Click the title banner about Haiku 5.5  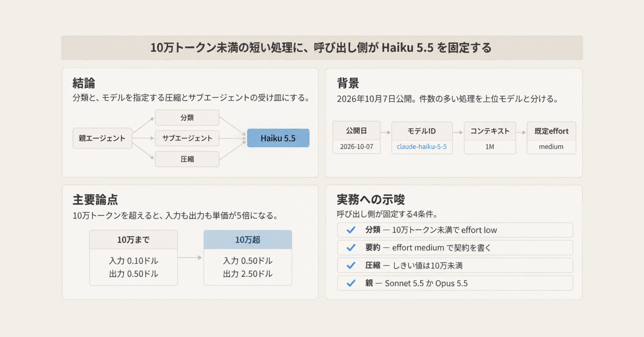322,48
